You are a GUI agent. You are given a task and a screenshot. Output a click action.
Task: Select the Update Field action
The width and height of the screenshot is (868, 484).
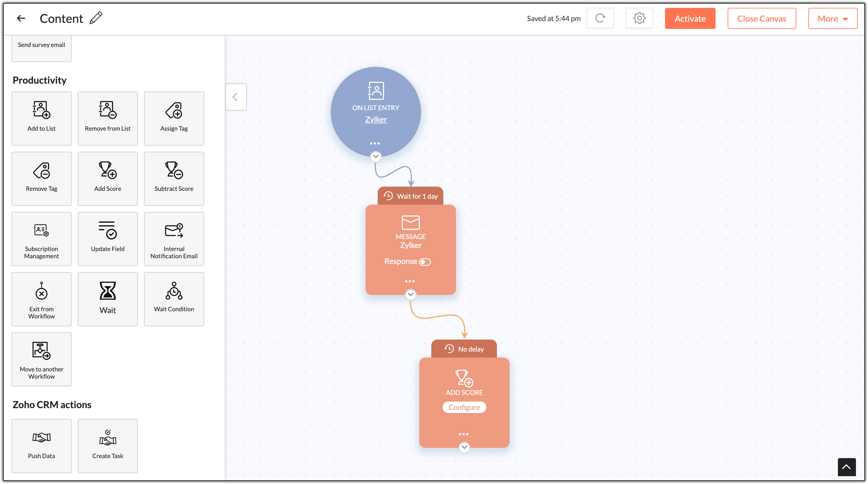pos(108,239)
